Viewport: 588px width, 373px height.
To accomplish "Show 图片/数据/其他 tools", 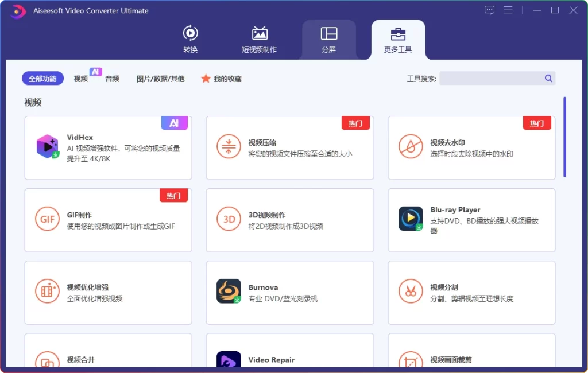I will pos(161,79).
